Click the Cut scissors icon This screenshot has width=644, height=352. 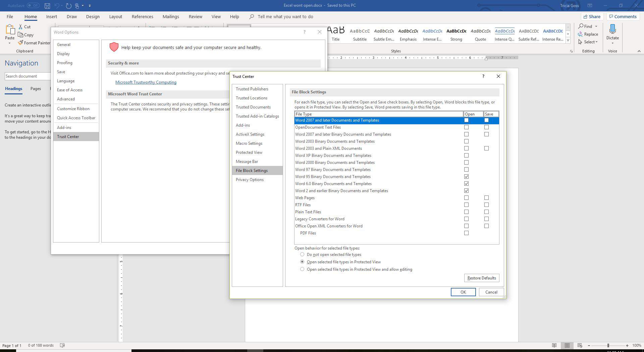20,27
